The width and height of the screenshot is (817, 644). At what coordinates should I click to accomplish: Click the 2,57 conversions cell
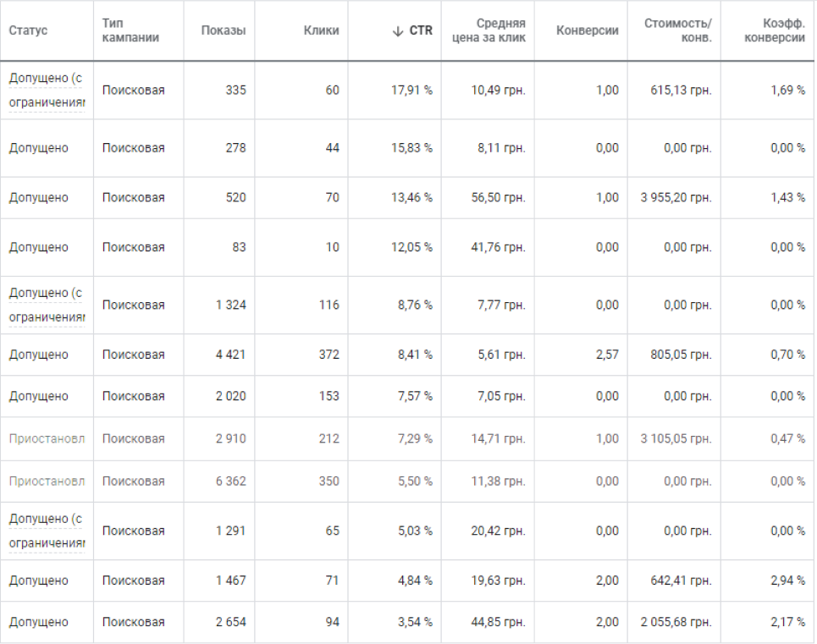(x=608, y=355)
